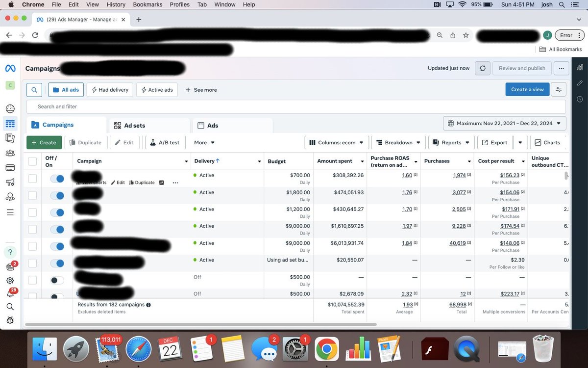Screen dimensions: 588x368
Task: Open the Account Overview gauge icon
Action: coord(10,108)
